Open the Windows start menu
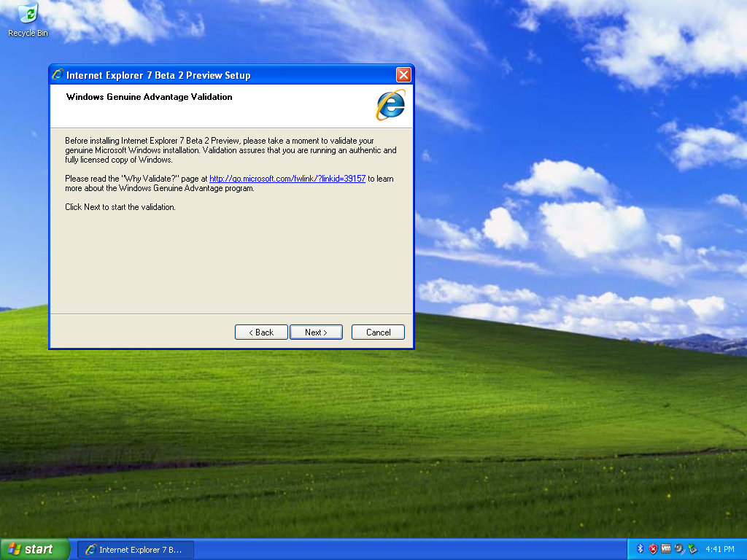This screenshot has height=560, width=747. coord(35,549)
